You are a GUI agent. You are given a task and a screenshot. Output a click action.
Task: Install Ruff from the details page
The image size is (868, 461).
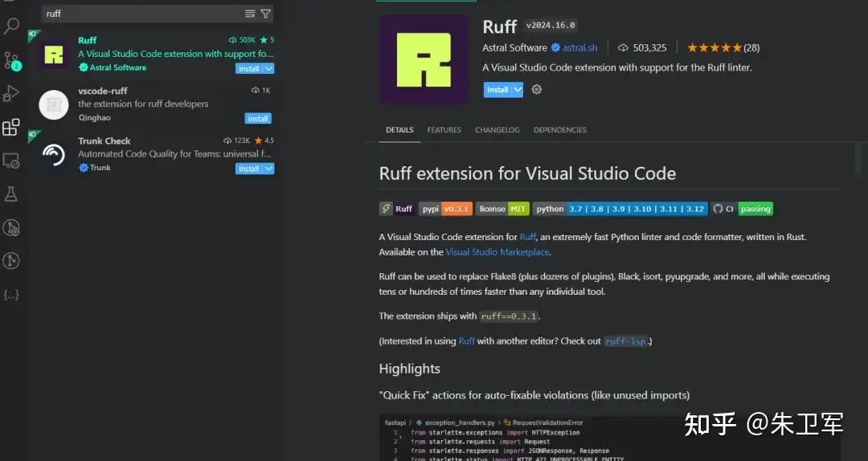(x=497, y=90)
